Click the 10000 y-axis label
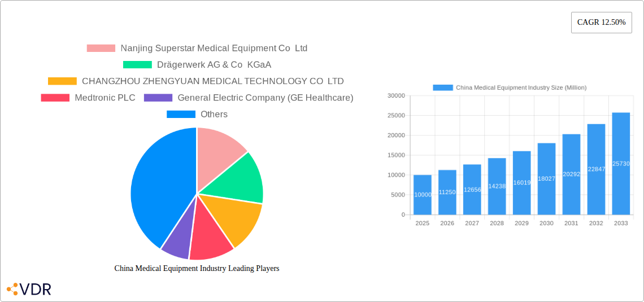The image size is (644, 302). pyautogui.click(x=396, y=175)
